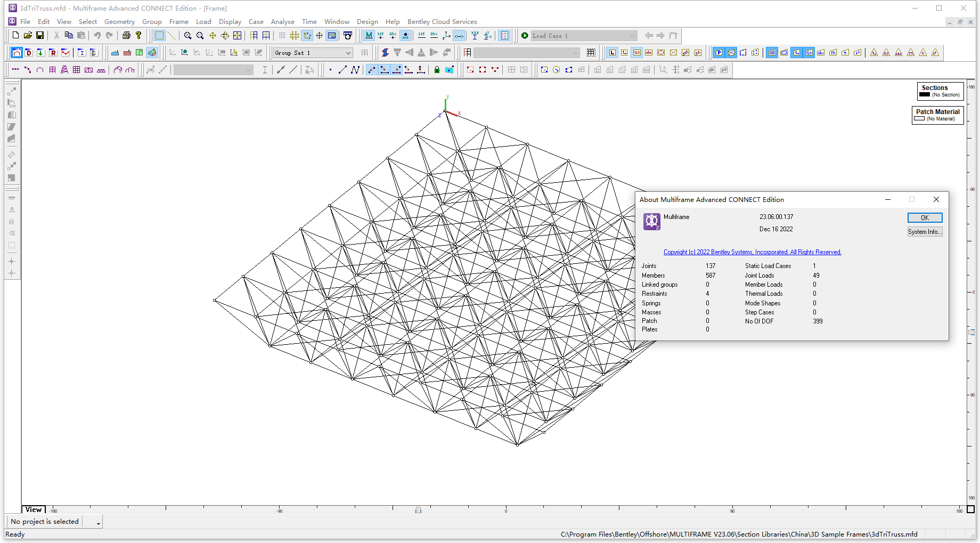Open the Load window (green arrow icon)

pyautogui.click(x=40, y=53)
